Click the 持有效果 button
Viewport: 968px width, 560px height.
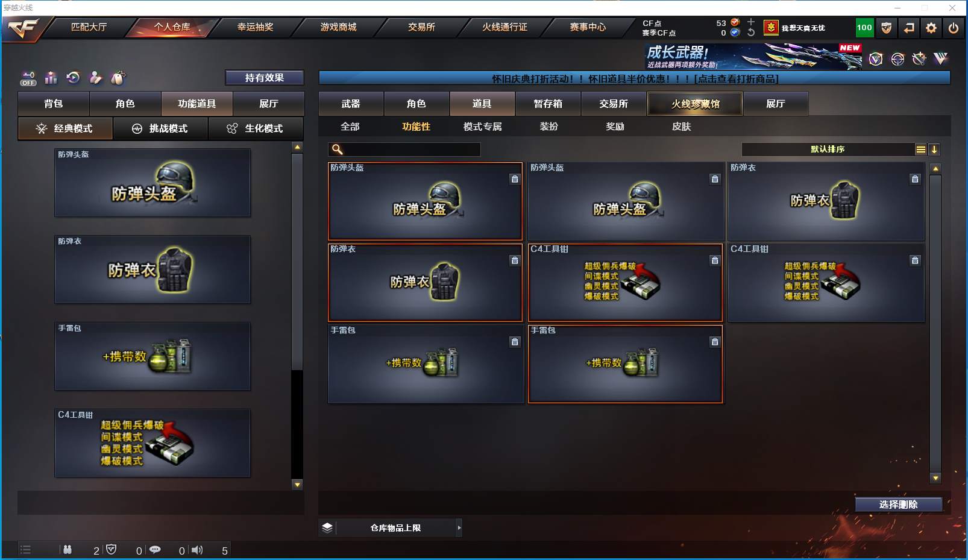pyautogui.click(x=265, y=78)
